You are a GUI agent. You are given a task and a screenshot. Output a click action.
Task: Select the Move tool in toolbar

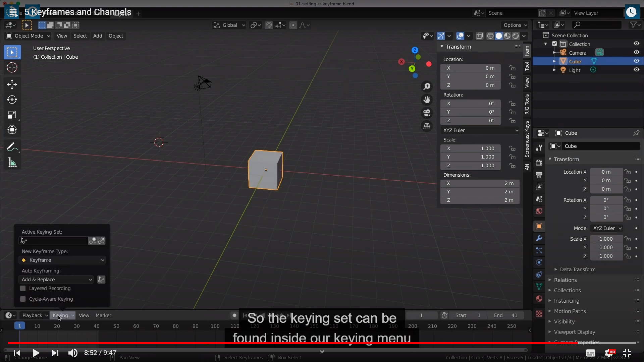(12, 84)
